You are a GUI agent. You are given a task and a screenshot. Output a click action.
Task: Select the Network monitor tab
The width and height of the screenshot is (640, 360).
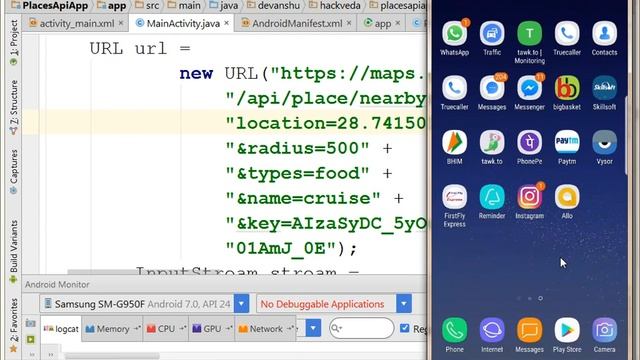(265, 329)
